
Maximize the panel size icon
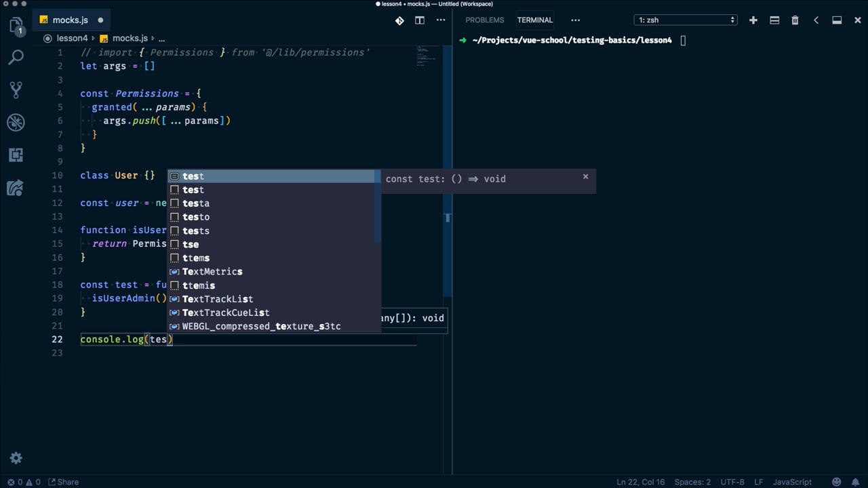coord(837,20)
